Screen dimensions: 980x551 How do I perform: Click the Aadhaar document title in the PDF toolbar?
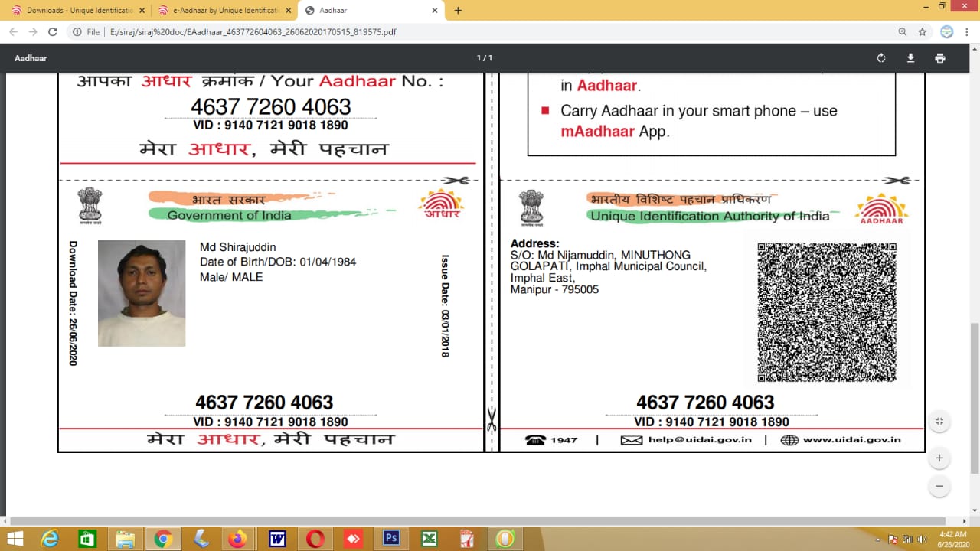tap(31, 58)
